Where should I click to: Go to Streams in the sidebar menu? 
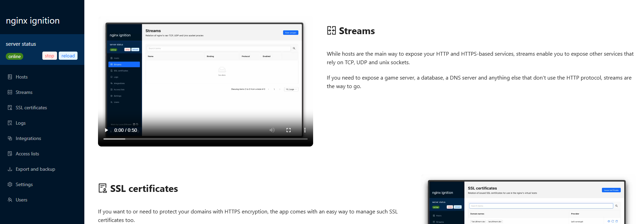pos(42,92)
